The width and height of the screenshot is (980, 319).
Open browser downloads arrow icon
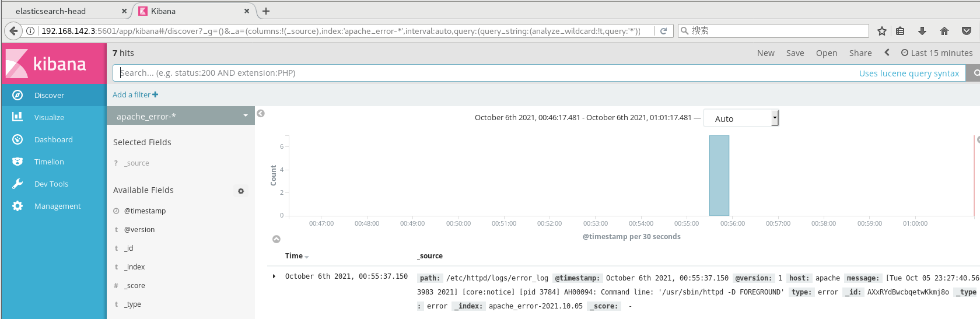[x=922, y=31]
